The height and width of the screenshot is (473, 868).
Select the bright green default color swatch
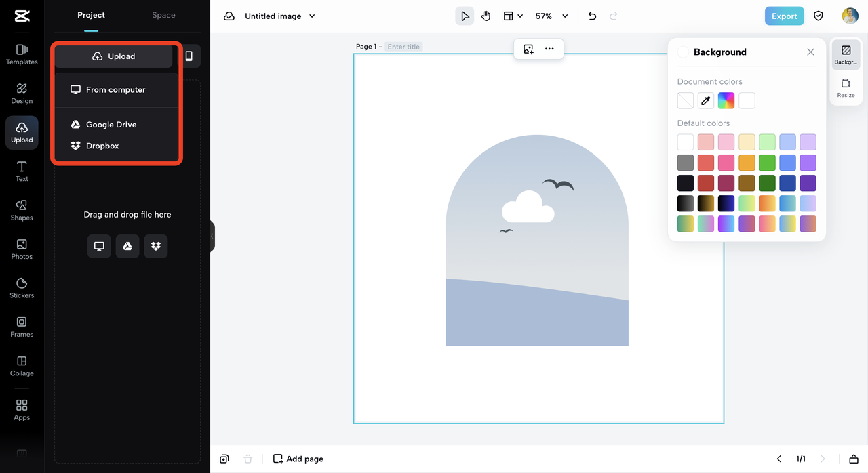point(767,163)
